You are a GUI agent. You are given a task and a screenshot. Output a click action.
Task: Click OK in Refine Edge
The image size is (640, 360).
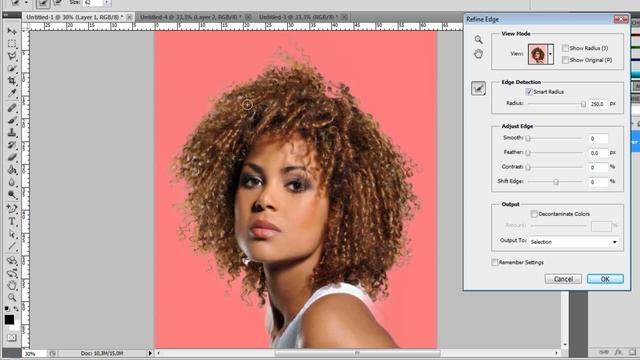pos(605,279)
